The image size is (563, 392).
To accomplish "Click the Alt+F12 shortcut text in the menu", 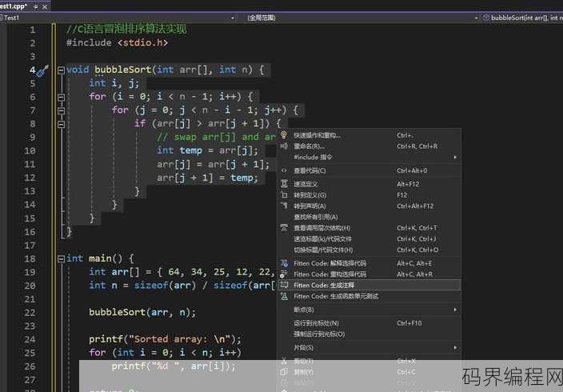I will point(408,184).
